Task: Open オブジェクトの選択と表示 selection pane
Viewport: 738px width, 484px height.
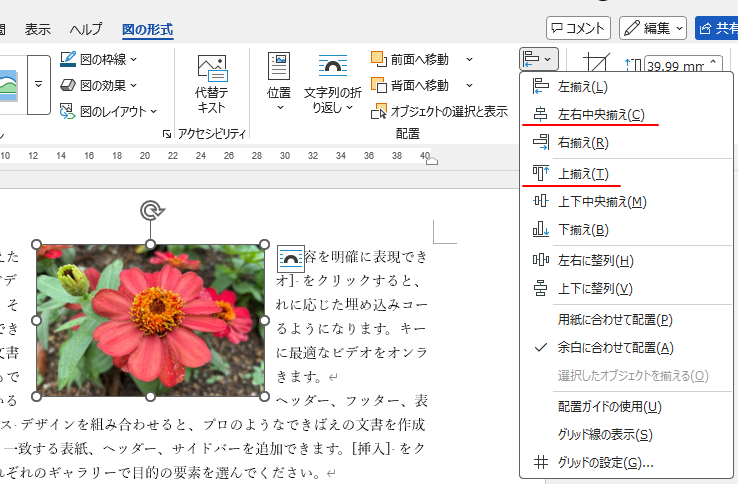Action: pos(440,111)
